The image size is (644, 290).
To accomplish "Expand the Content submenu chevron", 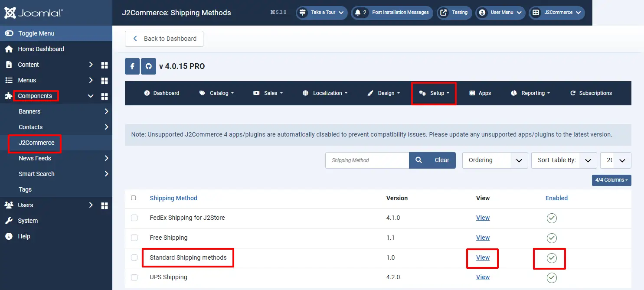I will click(x=91, y=65).
